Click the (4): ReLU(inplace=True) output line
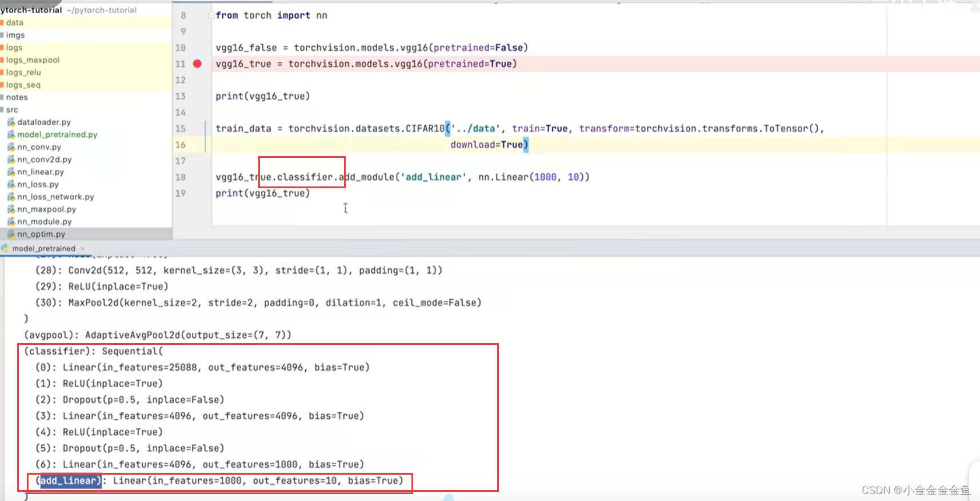The image size is (980, 501). 99,432
